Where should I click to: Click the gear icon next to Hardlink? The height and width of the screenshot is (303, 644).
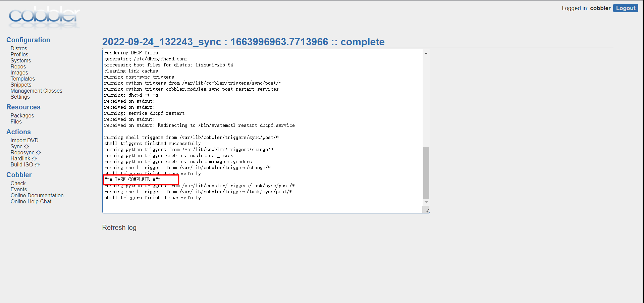[34, 159]
